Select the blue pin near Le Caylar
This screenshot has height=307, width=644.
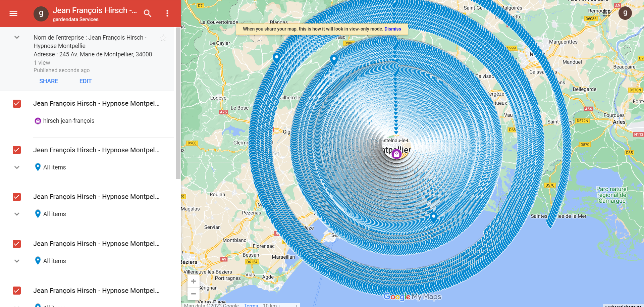[276, 58]
